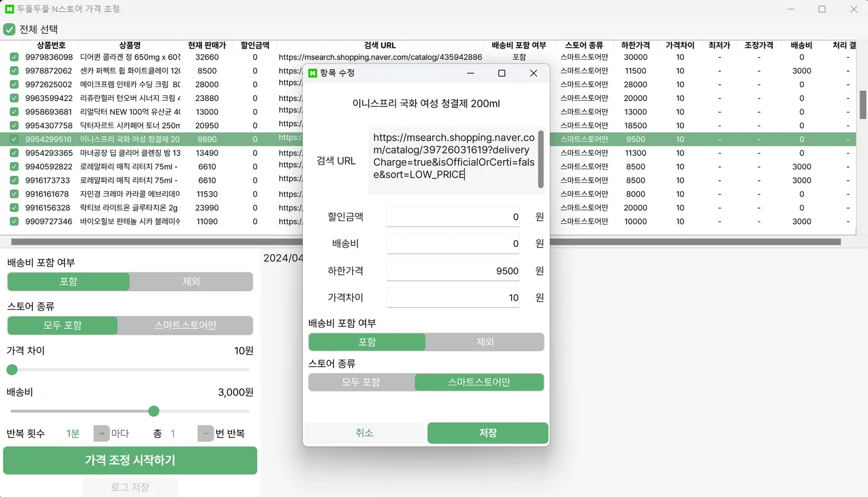Select 모두 포함 in dialog 스토어 종류
868x497 pixels.
[361, 382]
